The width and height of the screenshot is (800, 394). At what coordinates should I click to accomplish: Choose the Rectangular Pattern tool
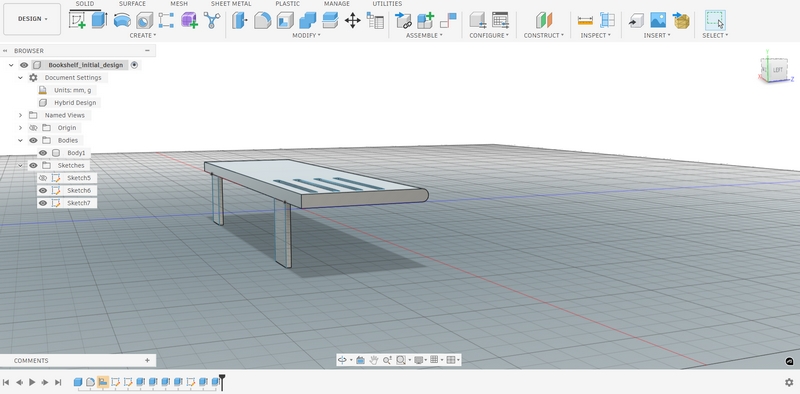166,20
